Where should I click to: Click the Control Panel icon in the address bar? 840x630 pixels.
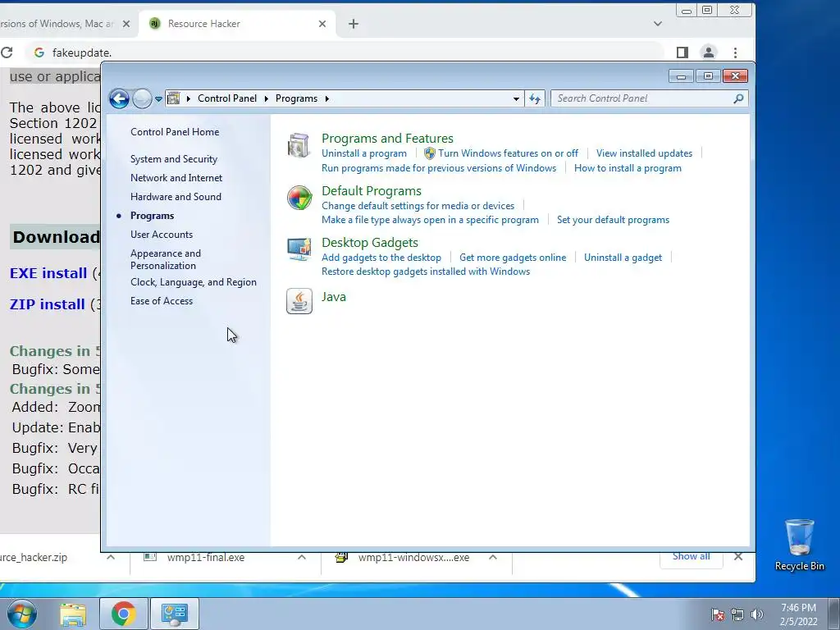pos(174,98)
